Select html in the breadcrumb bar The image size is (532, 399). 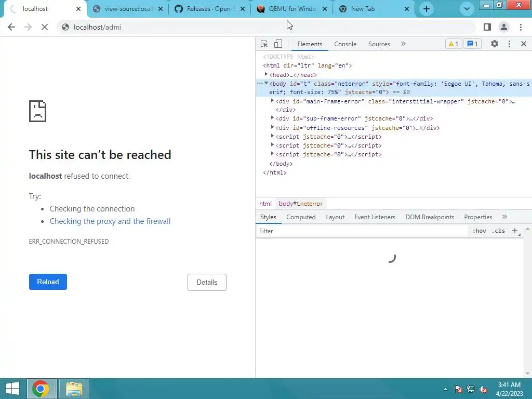click(x=265, y=204)
